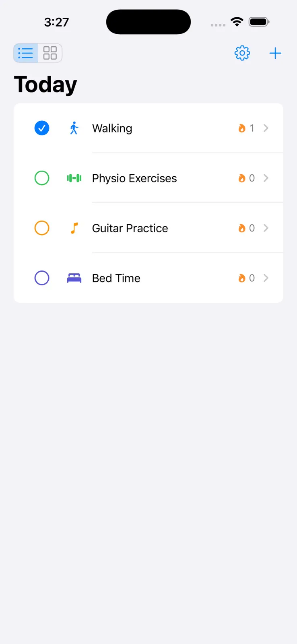Tap the Bed Time streak flame icon
The height and width of the screenshot is (644, 297).
[242, 278]
